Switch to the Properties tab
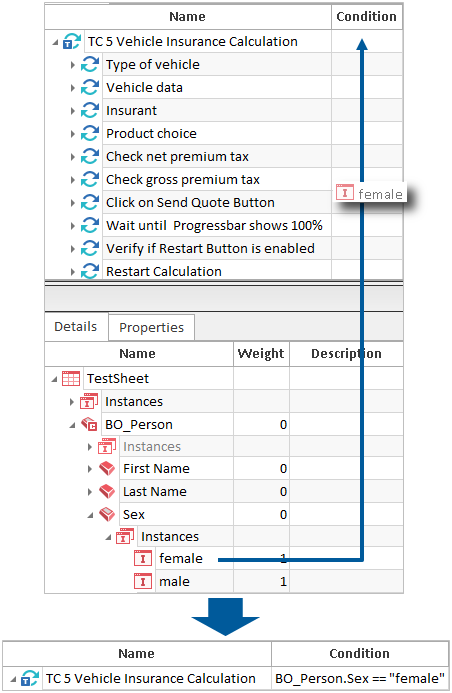 151,327
